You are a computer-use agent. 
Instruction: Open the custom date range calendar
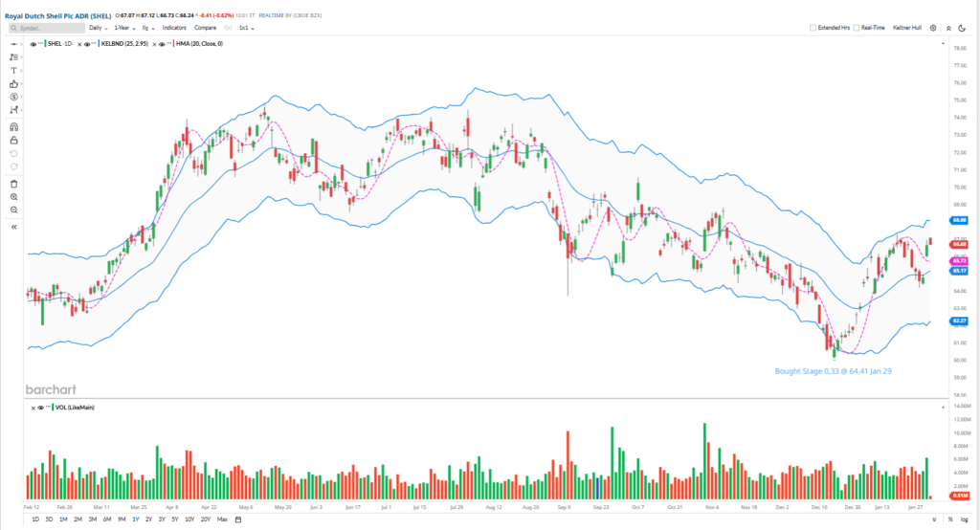(238, 519)
